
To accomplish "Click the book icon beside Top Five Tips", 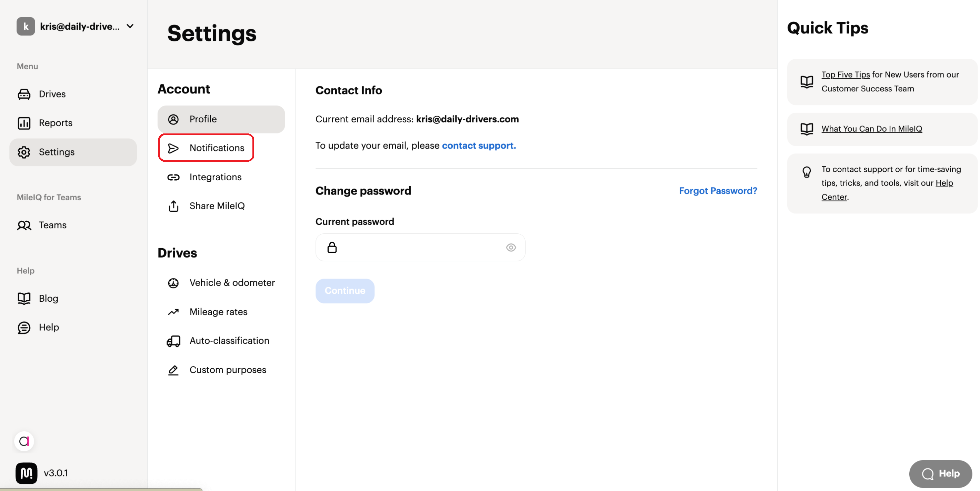I will click(807, 82).
